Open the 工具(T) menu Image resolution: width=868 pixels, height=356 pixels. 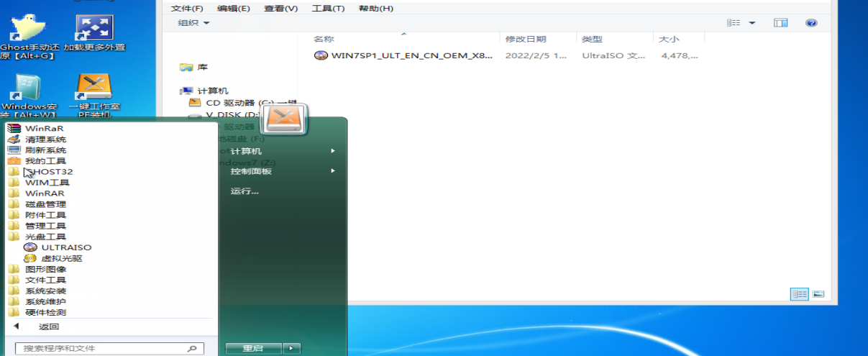(328, 9)
